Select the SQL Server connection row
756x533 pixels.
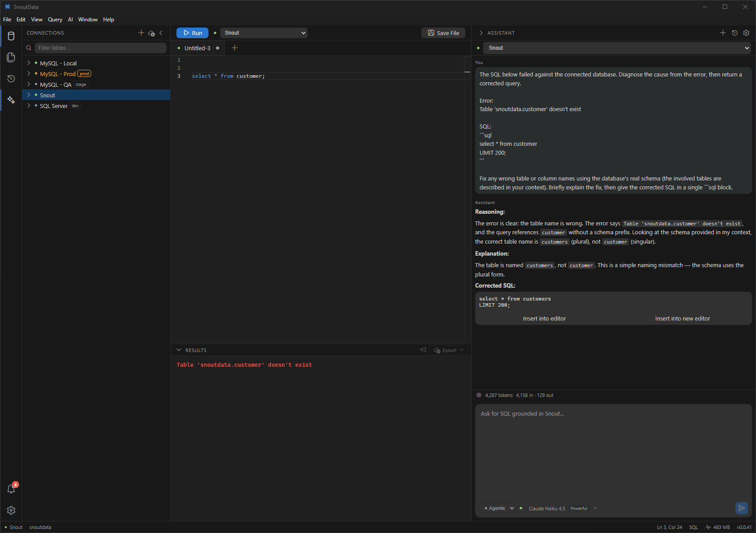coord(96,106)
